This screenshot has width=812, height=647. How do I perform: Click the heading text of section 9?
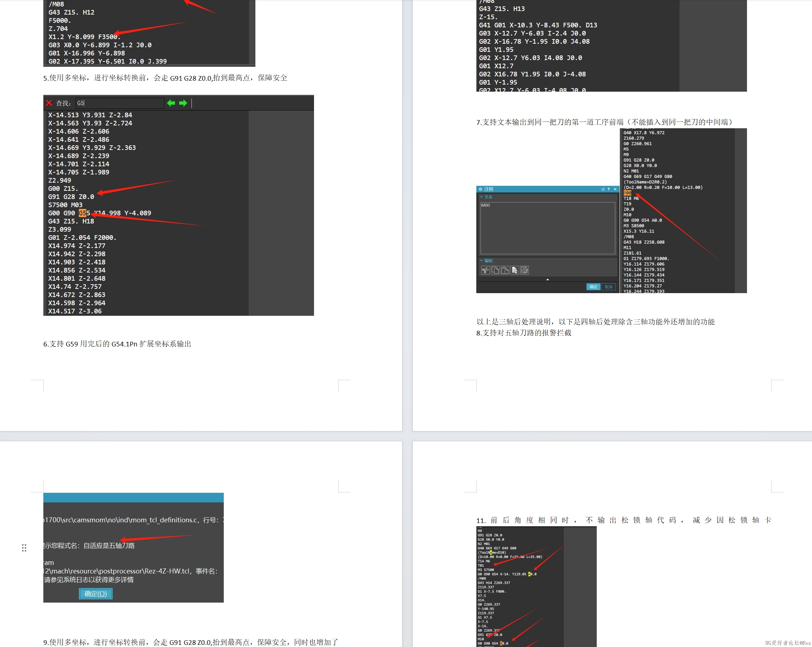point(191,642)
